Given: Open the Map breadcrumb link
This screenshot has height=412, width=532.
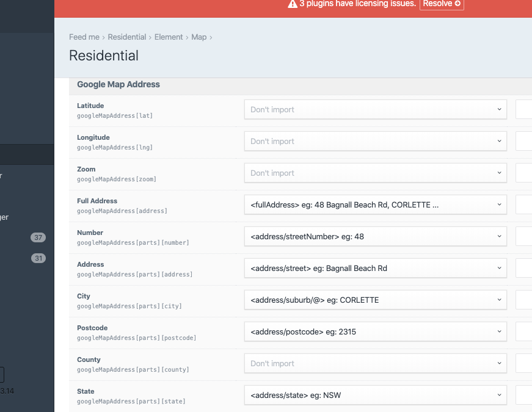Looking at the screenshot, I should click(x=199, y=37).
